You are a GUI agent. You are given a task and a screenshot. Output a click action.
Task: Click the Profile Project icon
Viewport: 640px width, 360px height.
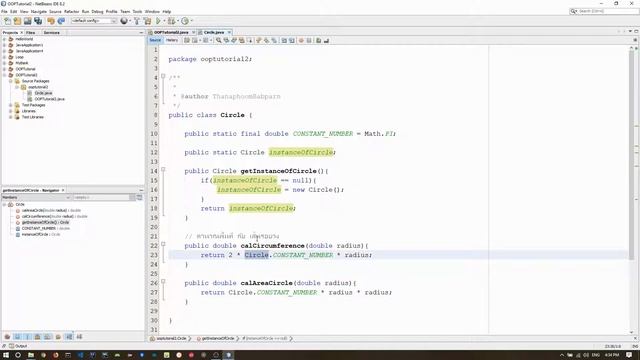pos(185,21)
